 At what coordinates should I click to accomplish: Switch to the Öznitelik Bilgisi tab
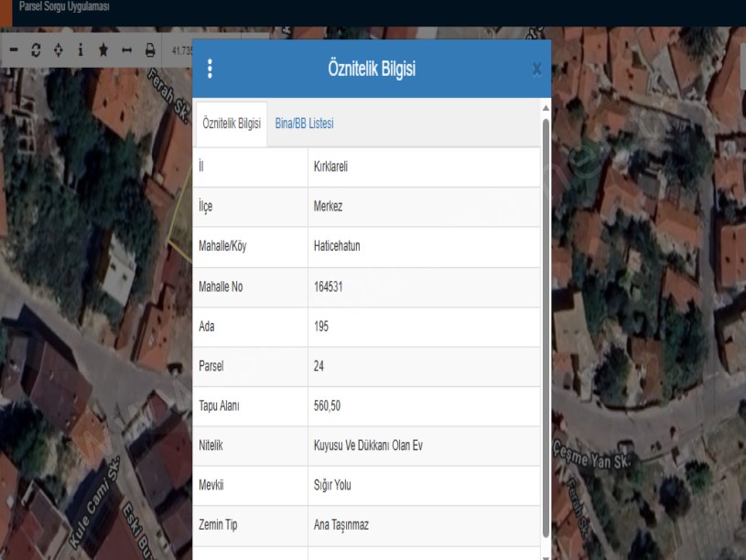pos(232,124)
